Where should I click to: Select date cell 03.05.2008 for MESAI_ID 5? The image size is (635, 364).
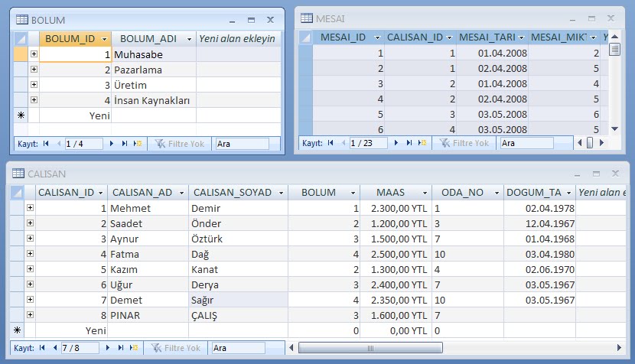[492, 114]
